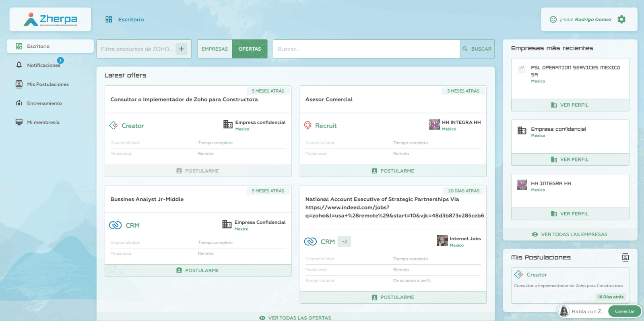Go to Mis Postulaciones in sidebar
This screenshot has height=321, width=644.
(x=48, y=84)
